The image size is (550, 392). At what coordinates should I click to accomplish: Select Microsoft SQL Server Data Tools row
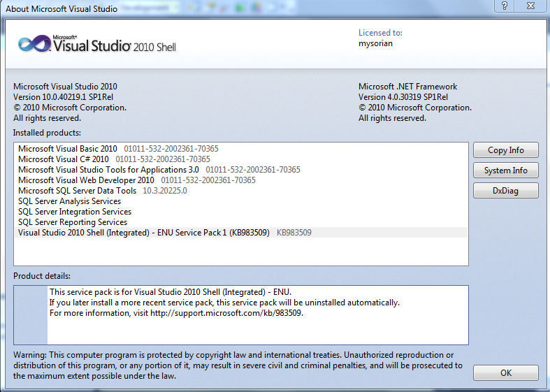(241, 191)
